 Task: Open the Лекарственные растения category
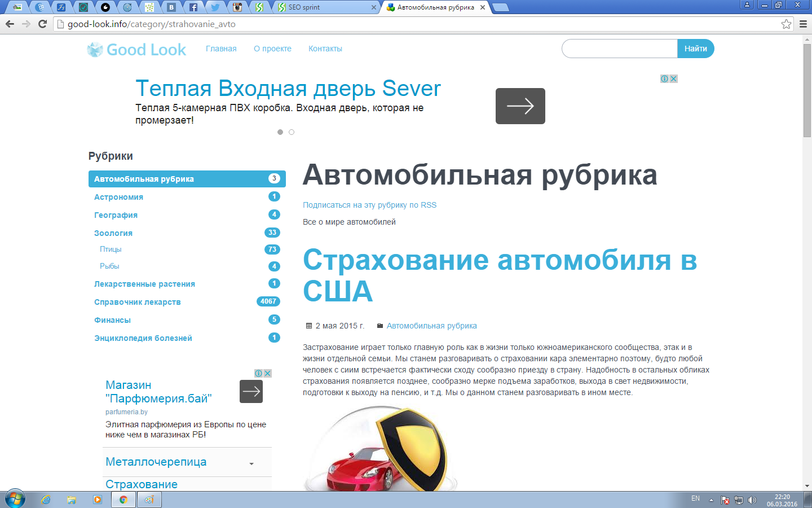[x=144, y=284]
